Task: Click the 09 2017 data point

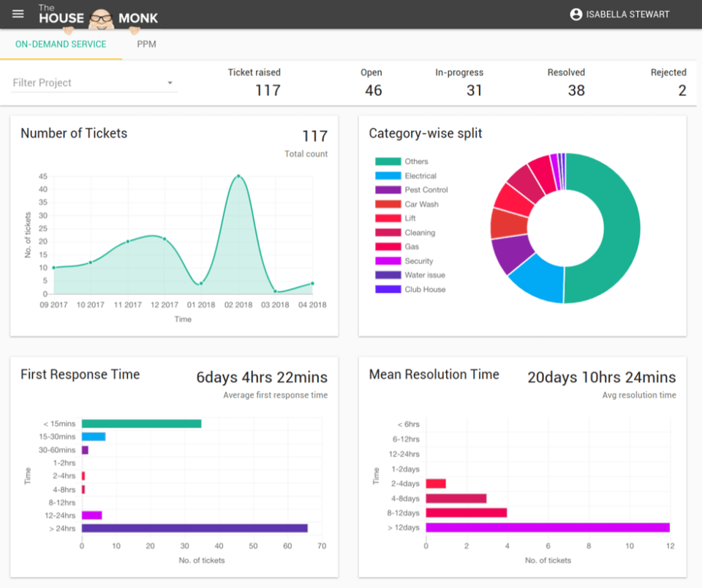Action: coord(53,268)
